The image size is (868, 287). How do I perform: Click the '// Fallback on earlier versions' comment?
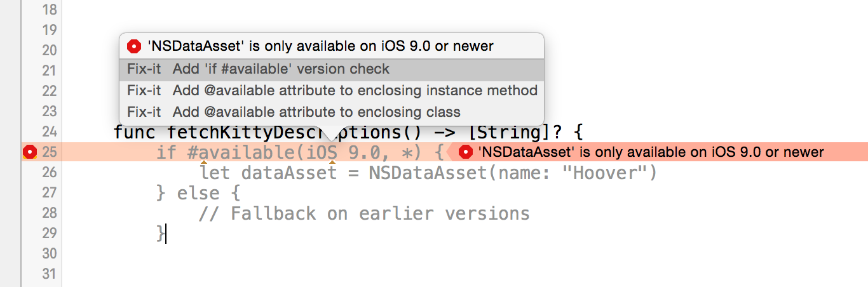coord(364,213)
